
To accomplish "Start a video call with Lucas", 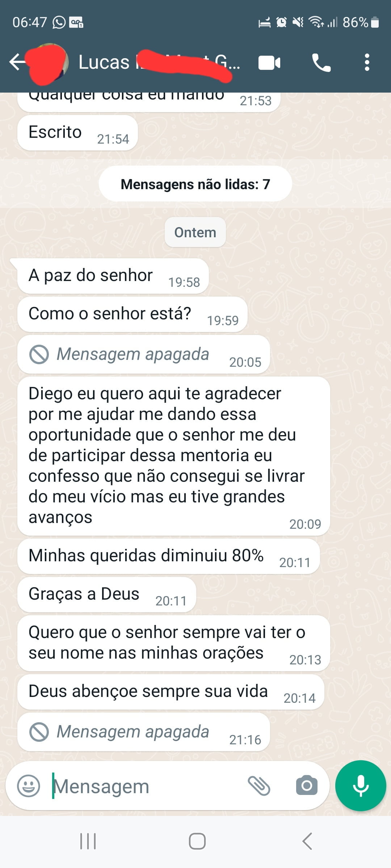I will pos(269,63).
